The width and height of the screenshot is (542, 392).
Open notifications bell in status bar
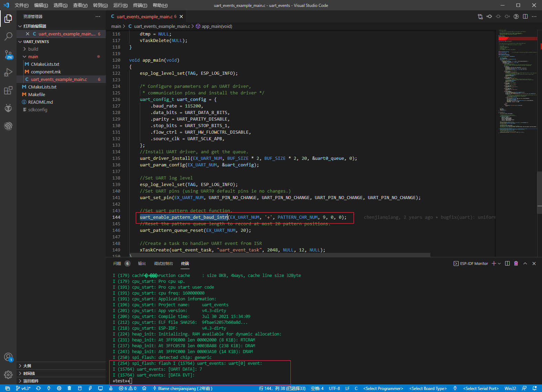[534, 388]
